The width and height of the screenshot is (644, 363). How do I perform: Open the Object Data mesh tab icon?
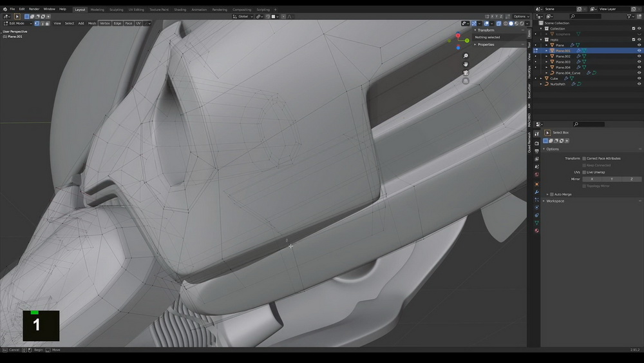point(536,223)
